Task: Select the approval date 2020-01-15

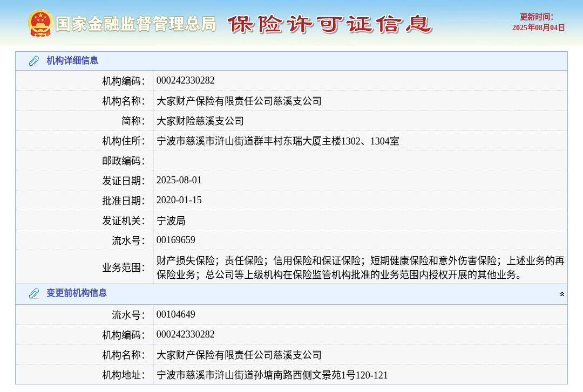Action: click(179, 200)
